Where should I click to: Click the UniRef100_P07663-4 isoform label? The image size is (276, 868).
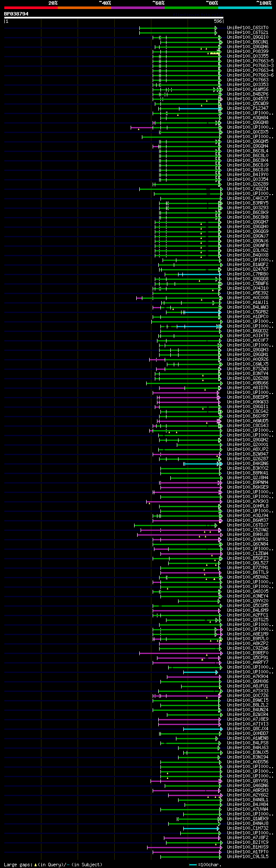tap(250, 71)
